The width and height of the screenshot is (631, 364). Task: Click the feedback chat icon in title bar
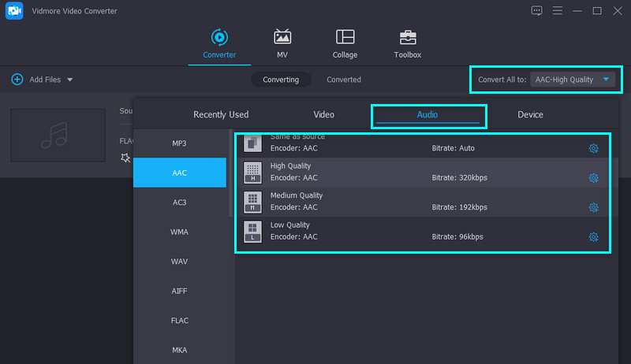point(537,10)
